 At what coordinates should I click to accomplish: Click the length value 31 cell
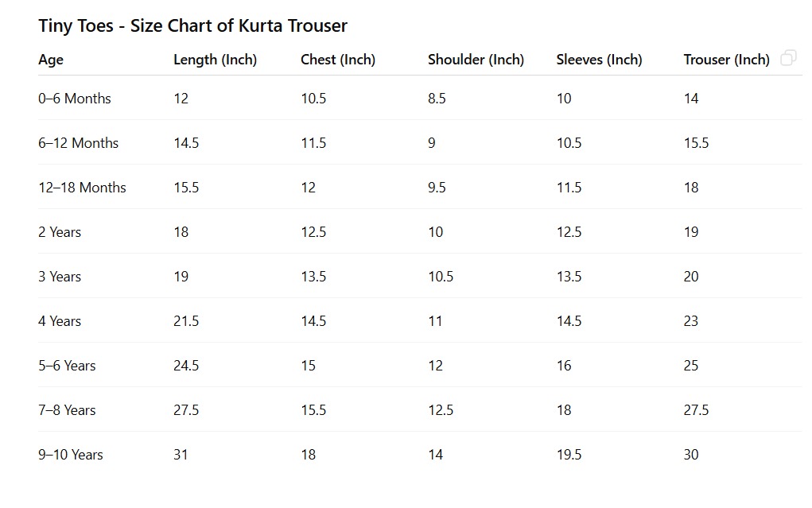pos(181,455)
